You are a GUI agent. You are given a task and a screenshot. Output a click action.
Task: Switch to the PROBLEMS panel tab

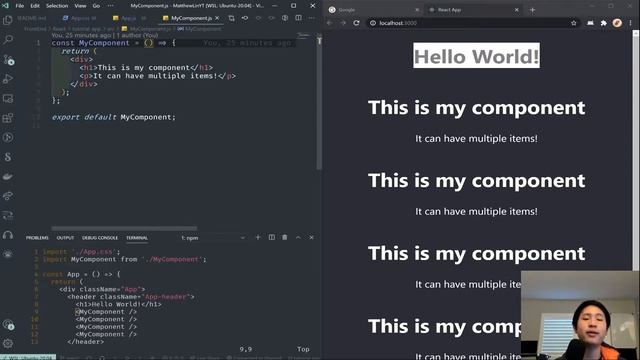[37, 238]
